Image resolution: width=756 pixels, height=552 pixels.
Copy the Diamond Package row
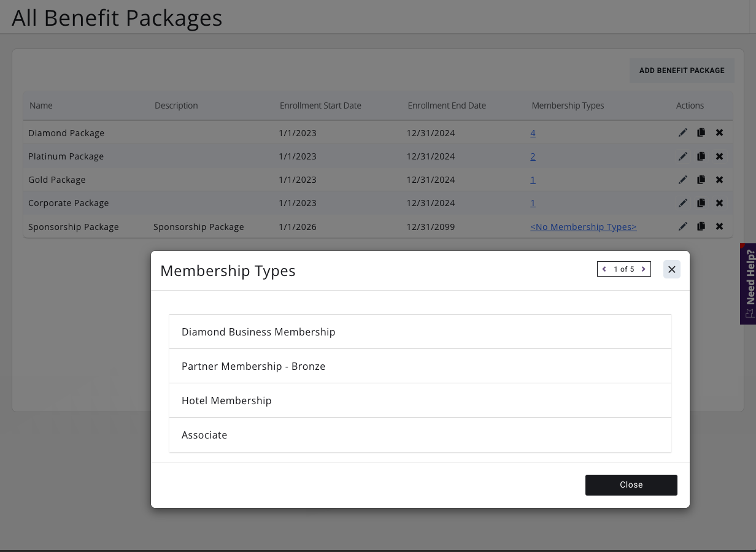(701, 133)
